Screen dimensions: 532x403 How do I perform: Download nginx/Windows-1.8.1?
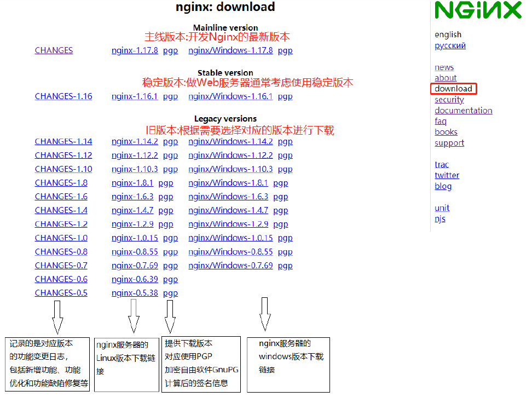[x=228, y=183]
